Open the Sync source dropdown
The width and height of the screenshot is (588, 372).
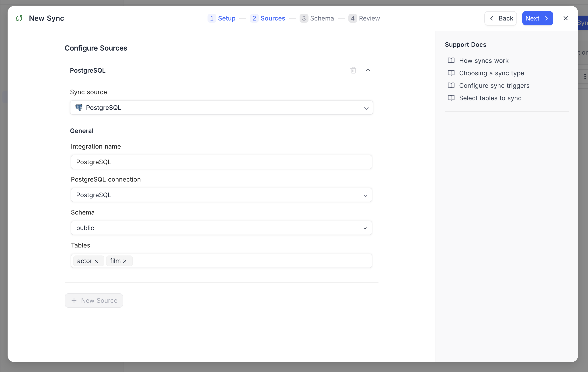pyautogui.click(x=221, y=108)
